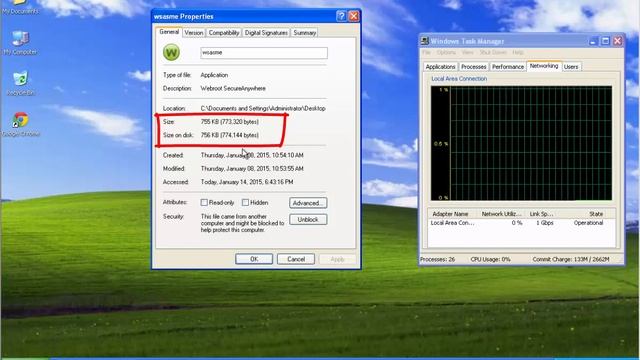Click the 'Application' type of file value
640x360 pixels.
(214, 75)
